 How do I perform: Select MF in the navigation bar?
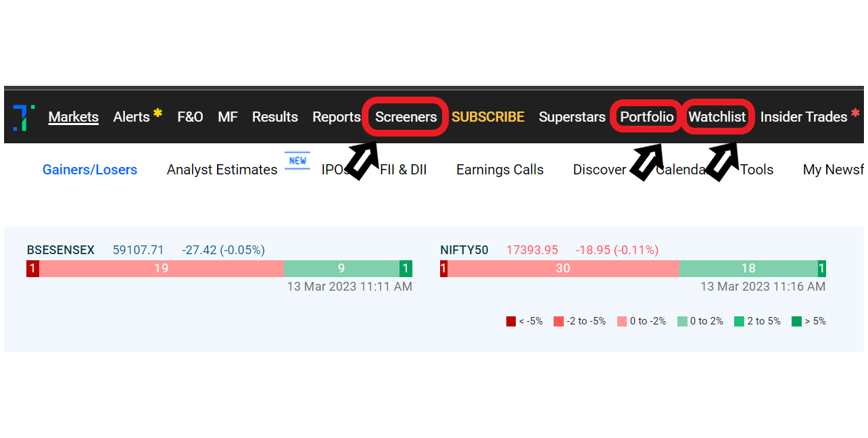coord(228,117)
